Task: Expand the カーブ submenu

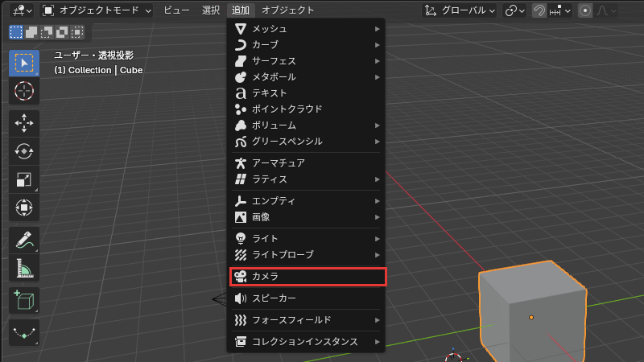Action: (307, 45)
